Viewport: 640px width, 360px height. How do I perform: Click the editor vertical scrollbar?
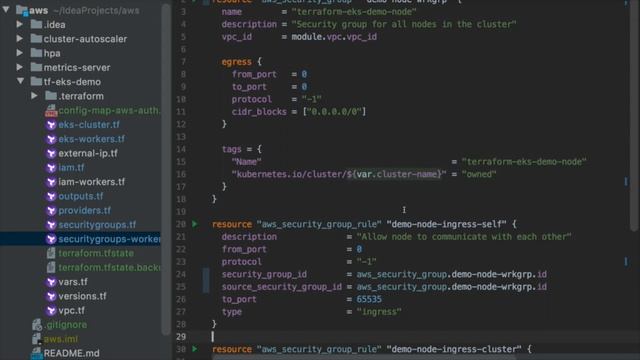634,116
